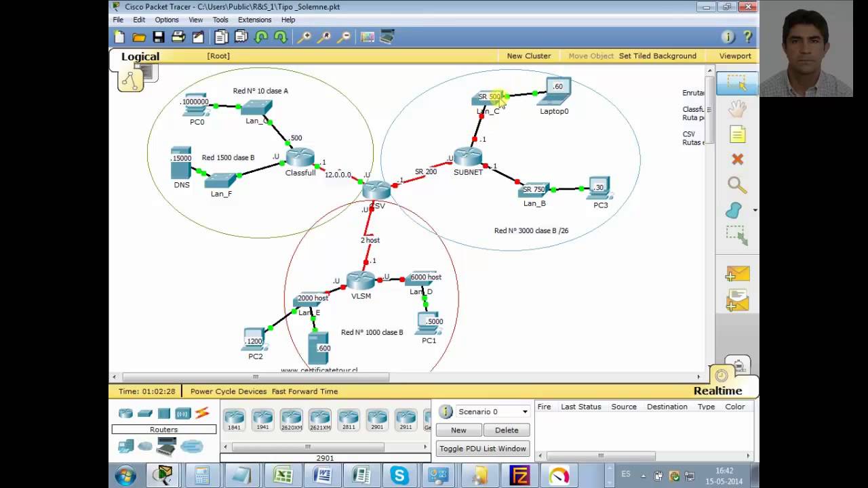Screen dimensions: 868x488
Task: Open Skype from the taskbar
Action: coord(399,476)
